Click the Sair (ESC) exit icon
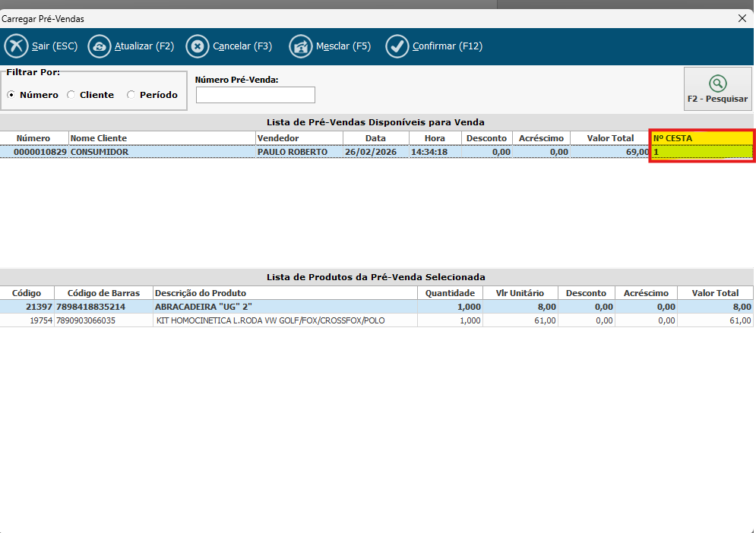This screenshot has width=756, height=533. (16, 46)
